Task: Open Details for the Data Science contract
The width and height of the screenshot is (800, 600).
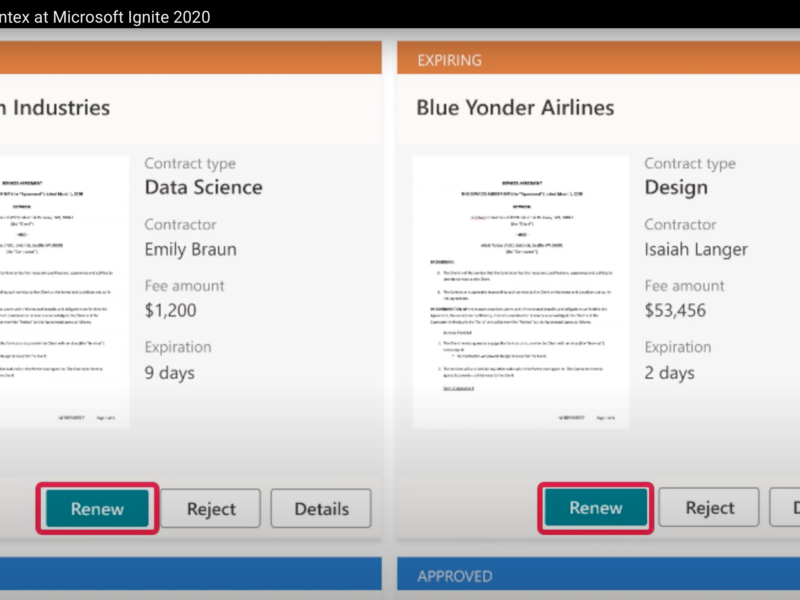Action: pyautogui.click(x=321, y=508)
